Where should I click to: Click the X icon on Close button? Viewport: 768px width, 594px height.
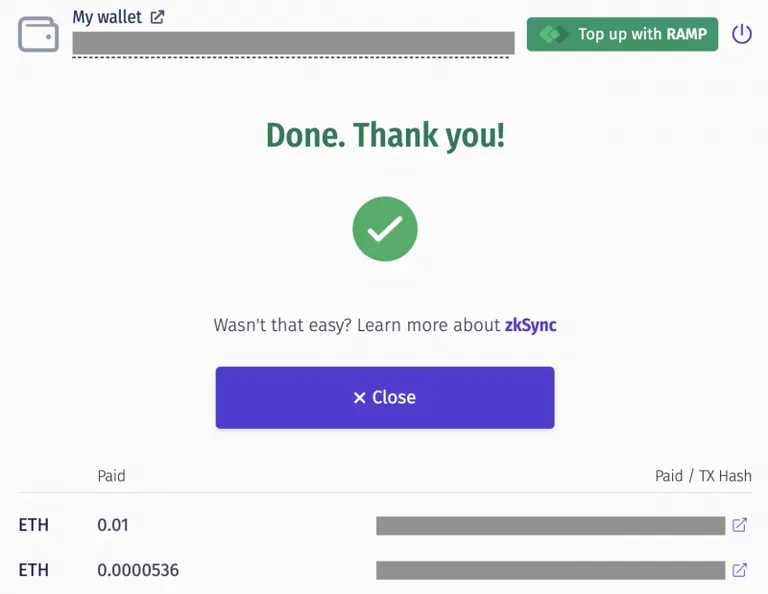pos(360,398)
